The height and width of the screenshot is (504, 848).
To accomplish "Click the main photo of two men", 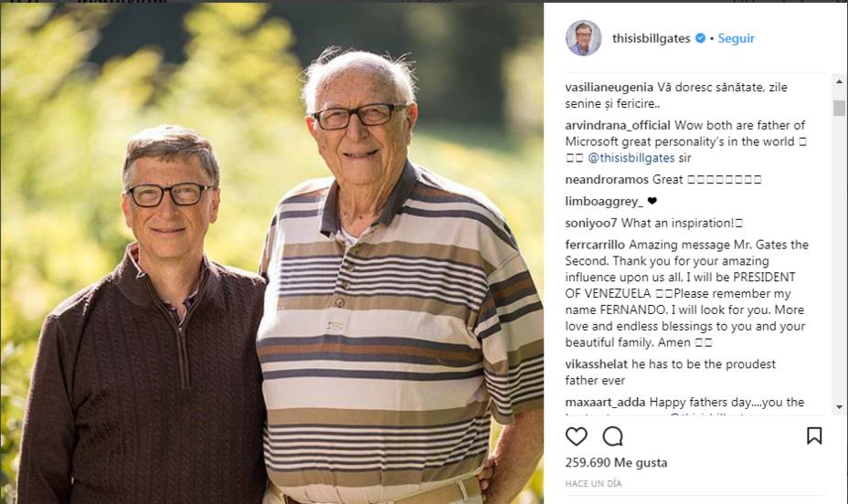I will [x=272, y=253].
